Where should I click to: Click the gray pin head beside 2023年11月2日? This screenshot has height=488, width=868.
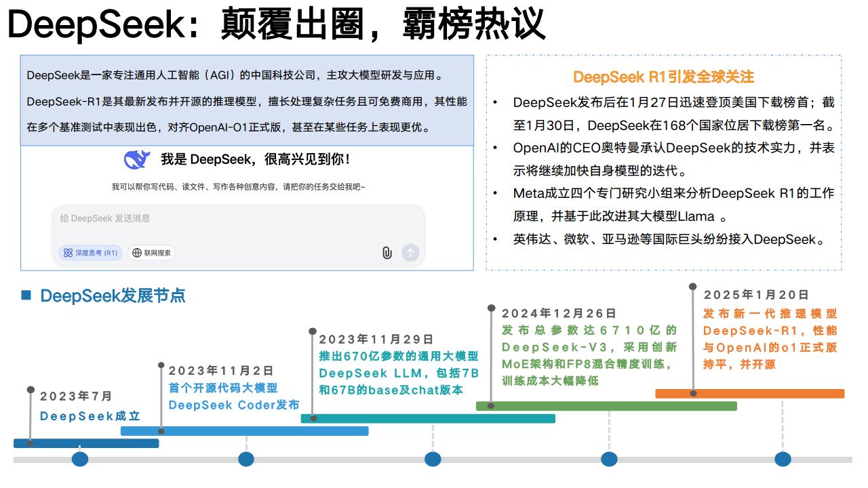pyautogui.click(x=161, y=365)
